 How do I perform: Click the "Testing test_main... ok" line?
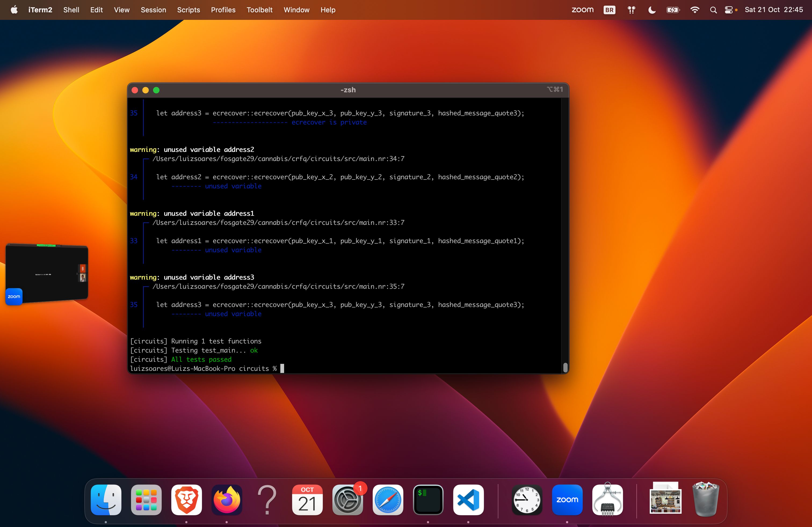click(x=194, y=350)
